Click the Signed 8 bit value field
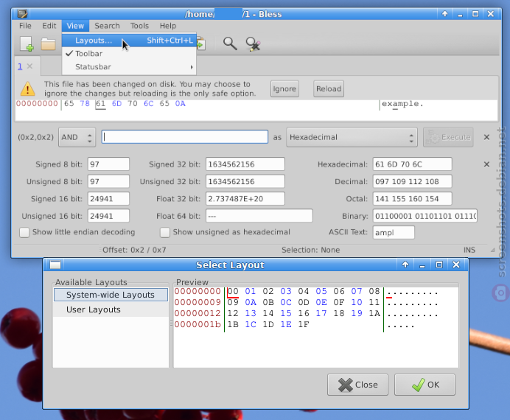Viewport: 510px width, 420px height. pyautogui.click(x=108, y=164)
